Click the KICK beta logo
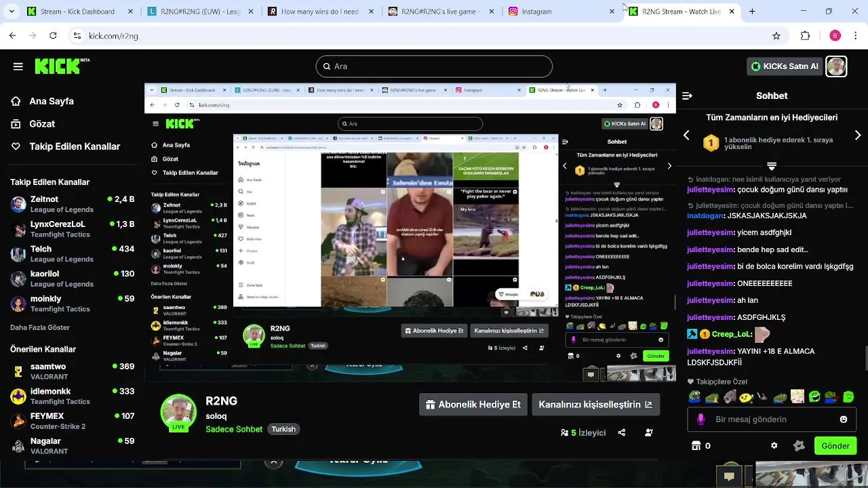868x488 pixels. pos(62,66)
